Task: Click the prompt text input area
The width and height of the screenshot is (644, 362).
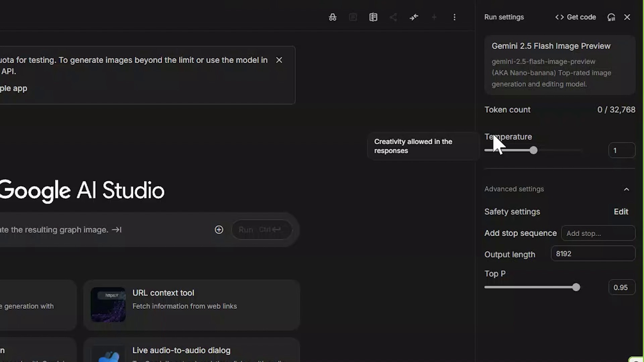Action: 104,230
